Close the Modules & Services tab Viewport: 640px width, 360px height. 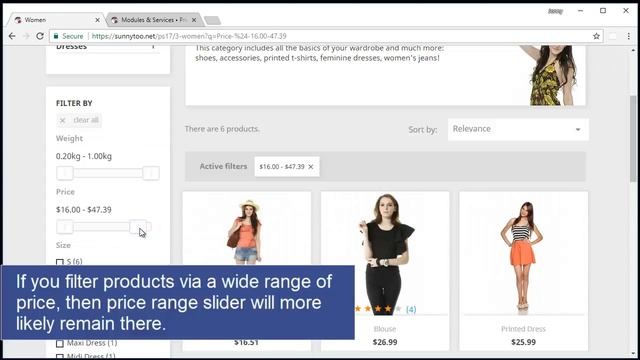coord(194,20)
